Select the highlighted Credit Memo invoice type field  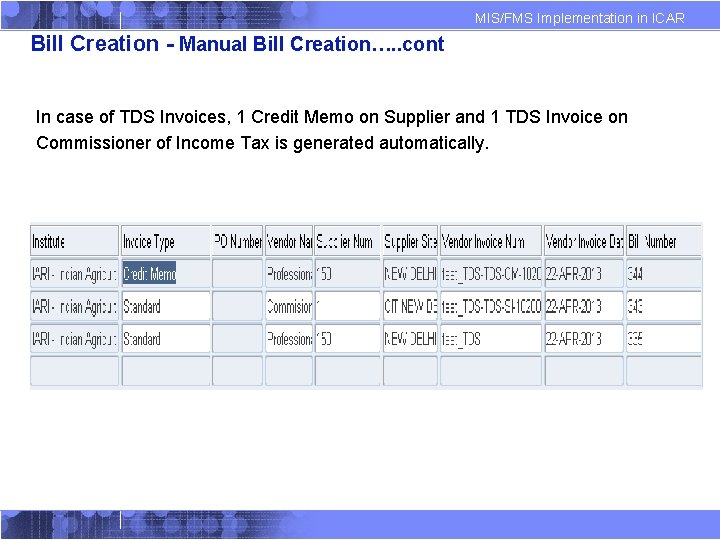(x=166, y=274)
